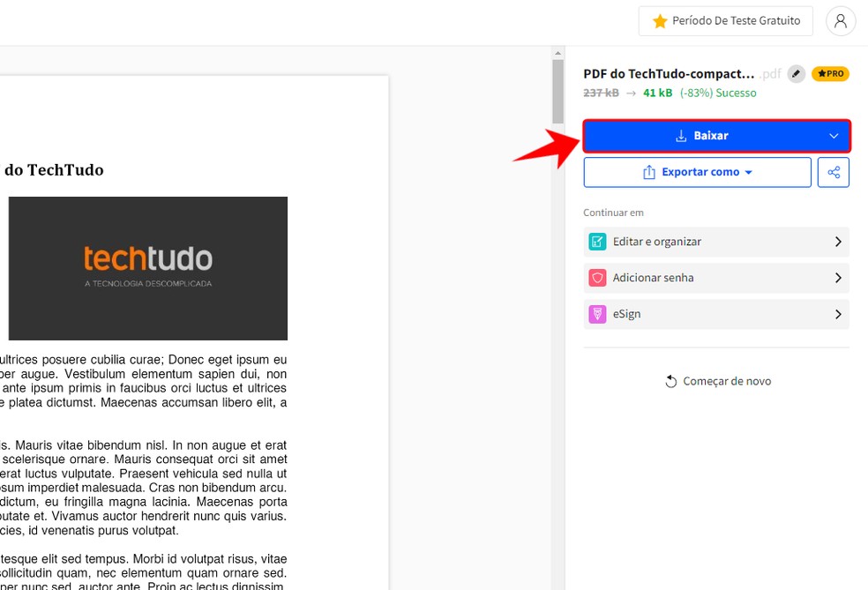868x590 pixels.
Task: Click Começar de novo link
Action: pos(718,381)
